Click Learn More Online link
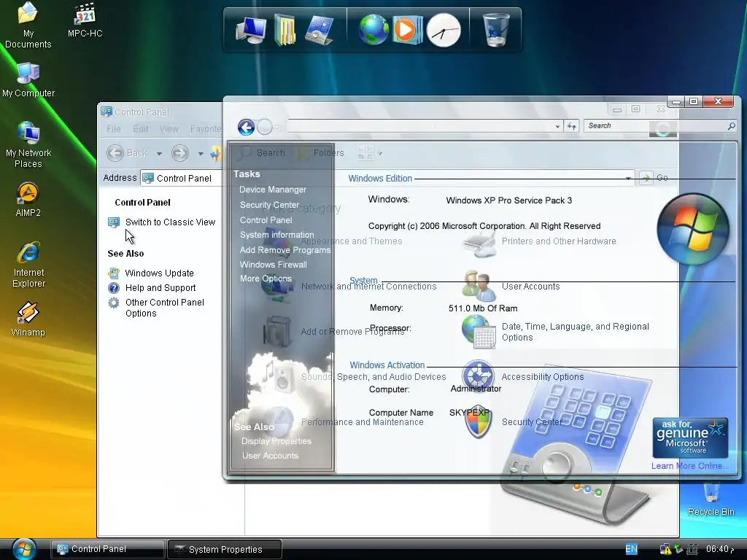The height and width of the screenshot is (560, 747). (690, 466)
